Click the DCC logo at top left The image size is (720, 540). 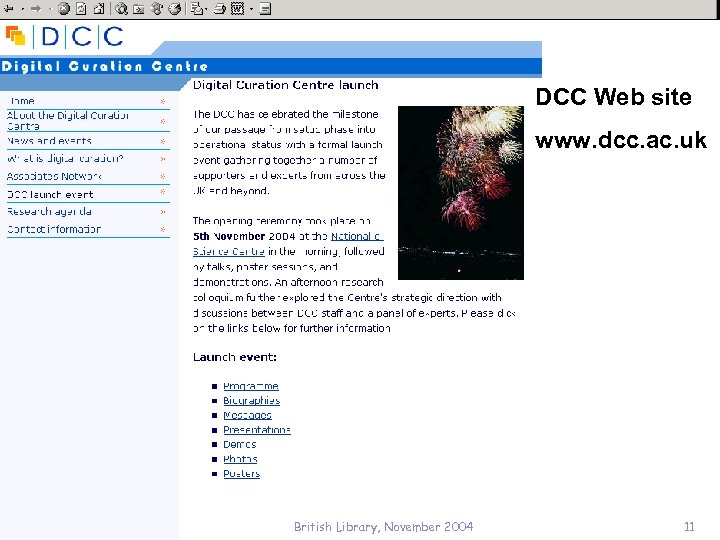pyautogui.click(x=64, y=36)
